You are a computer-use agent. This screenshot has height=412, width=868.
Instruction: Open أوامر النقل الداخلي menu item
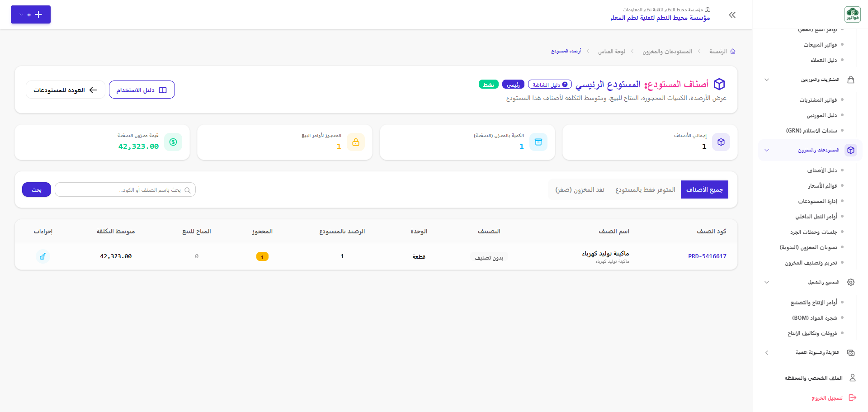coord(816,217)
